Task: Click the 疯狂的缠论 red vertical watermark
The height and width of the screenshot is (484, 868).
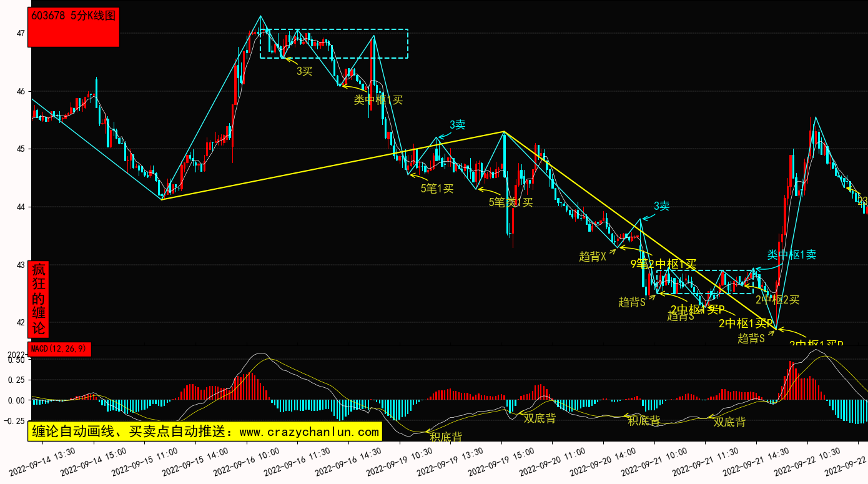Action: click(39, 299)
